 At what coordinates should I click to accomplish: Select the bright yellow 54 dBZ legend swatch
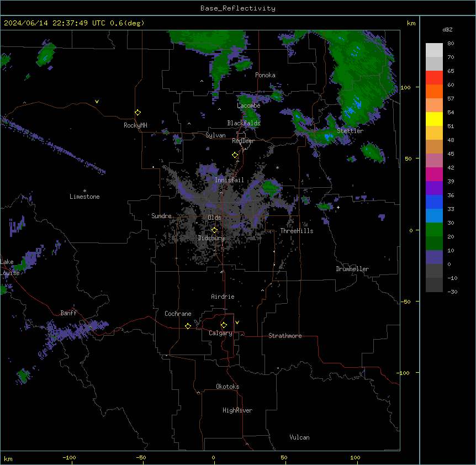click(x=434, y=119)
